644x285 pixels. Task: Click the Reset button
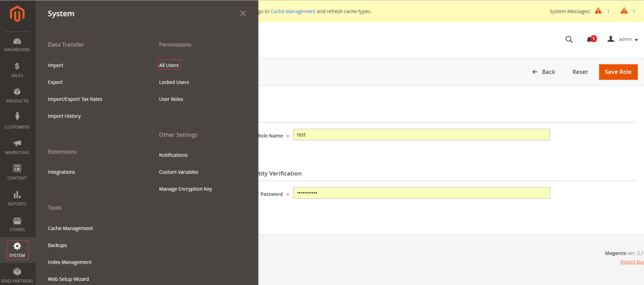click(x=580, y=72)
